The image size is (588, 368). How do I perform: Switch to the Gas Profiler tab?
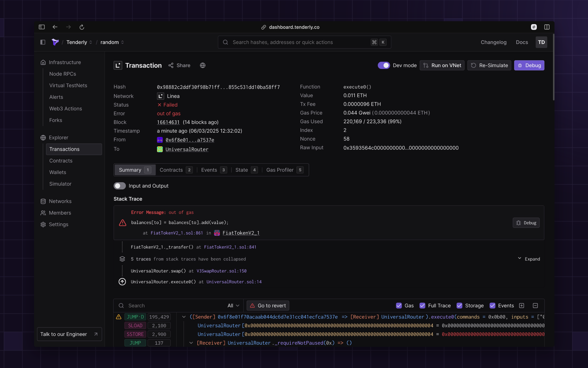click(280, 170)
